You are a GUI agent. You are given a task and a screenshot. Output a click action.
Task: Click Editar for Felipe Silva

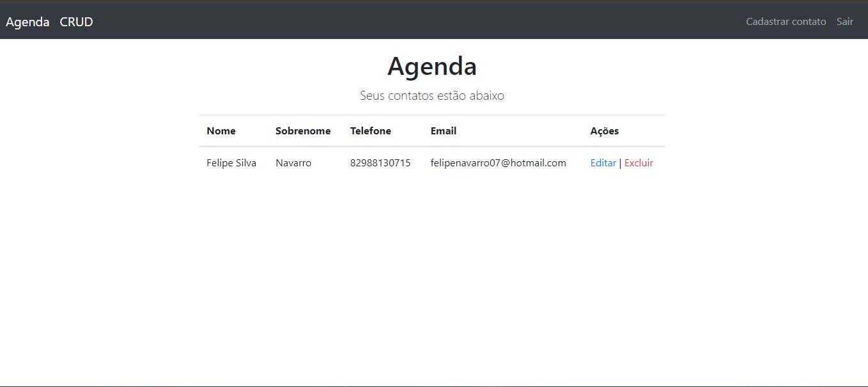603,162
